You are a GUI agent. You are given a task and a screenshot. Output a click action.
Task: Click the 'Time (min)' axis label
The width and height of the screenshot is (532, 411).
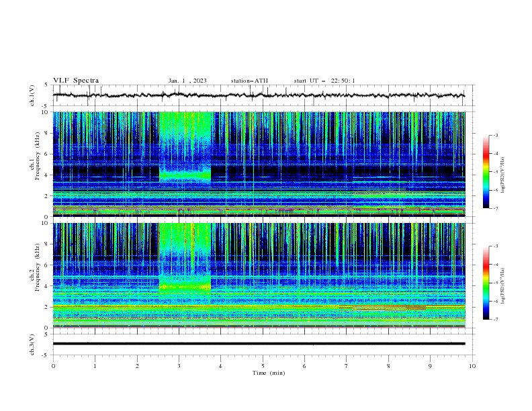(x=269, y=373)
